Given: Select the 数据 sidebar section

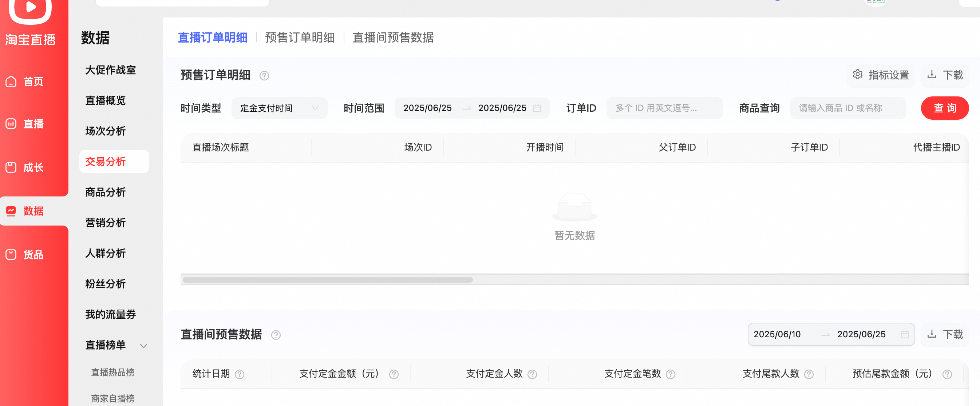Looking at the screenshot, I should (25, 211).
